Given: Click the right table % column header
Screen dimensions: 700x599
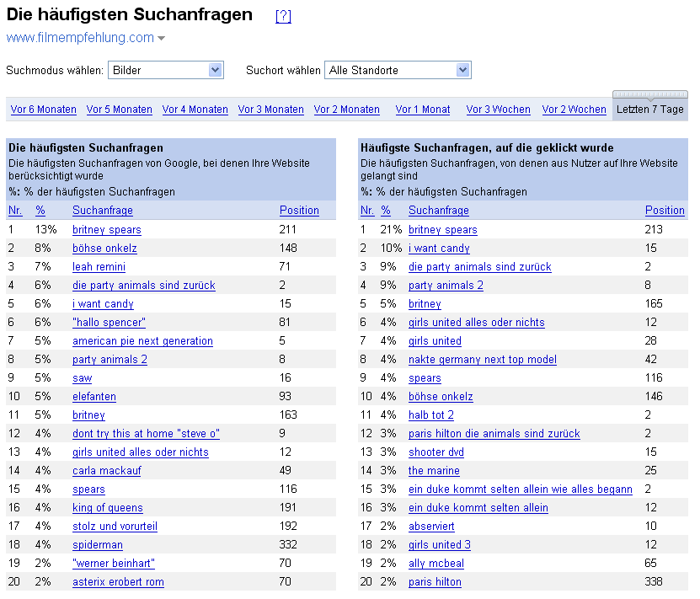Looking at the screenshot, I should point(386,211).
